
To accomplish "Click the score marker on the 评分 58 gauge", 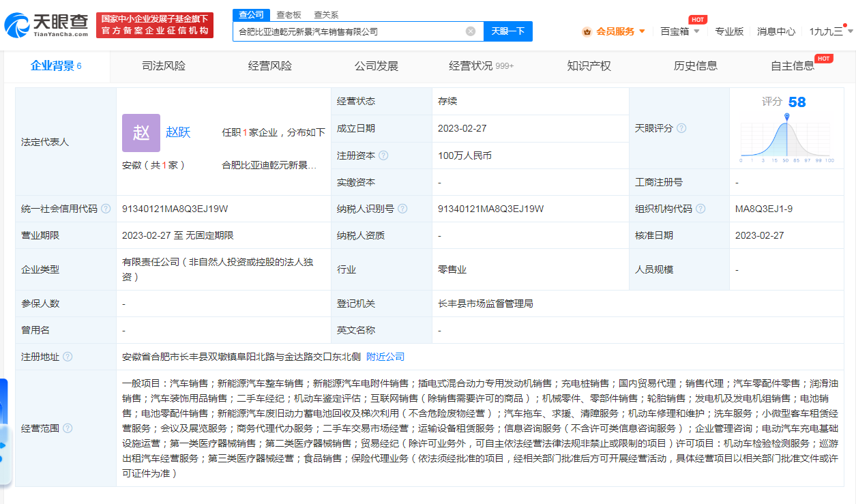I will tap(786, 117).
